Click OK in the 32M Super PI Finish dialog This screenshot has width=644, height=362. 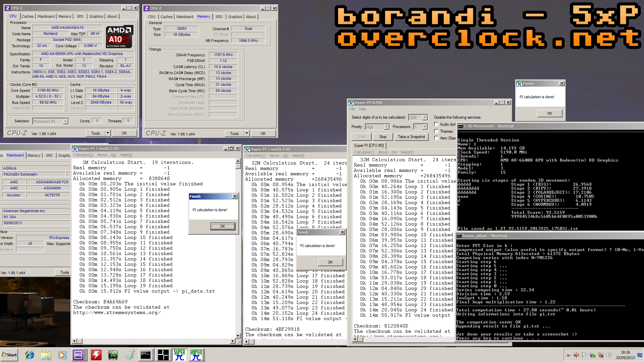tap(330, 262)
